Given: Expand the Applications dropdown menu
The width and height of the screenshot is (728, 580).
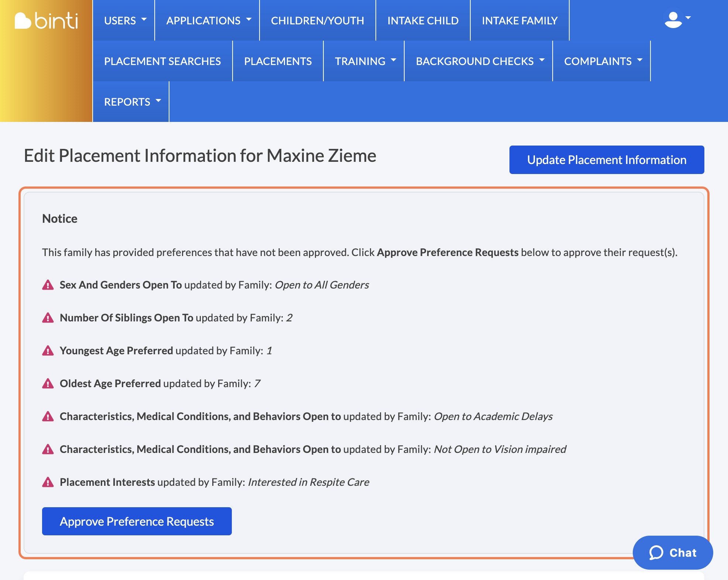Looking at the screenshot, I should (x=208, y=20).
